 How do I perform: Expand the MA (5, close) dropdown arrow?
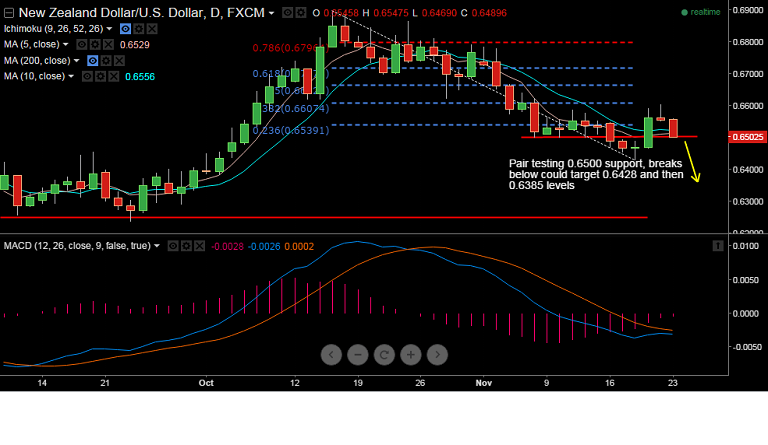coord(66,45)
